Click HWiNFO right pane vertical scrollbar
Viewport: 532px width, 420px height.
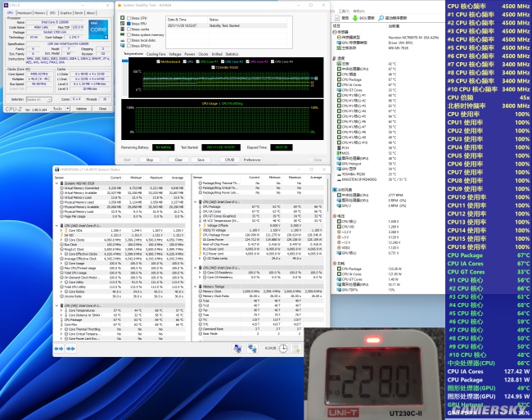pos(327,195)
